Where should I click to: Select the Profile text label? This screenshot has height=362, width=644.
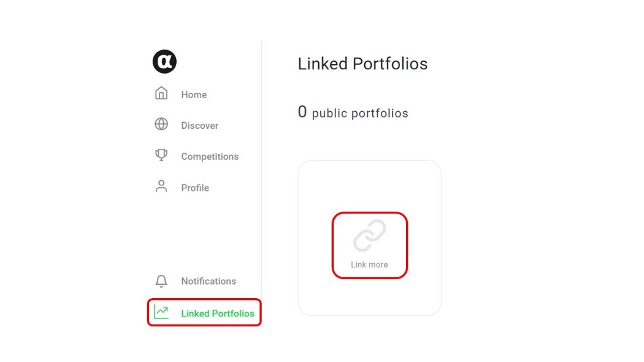click(195, 188)
